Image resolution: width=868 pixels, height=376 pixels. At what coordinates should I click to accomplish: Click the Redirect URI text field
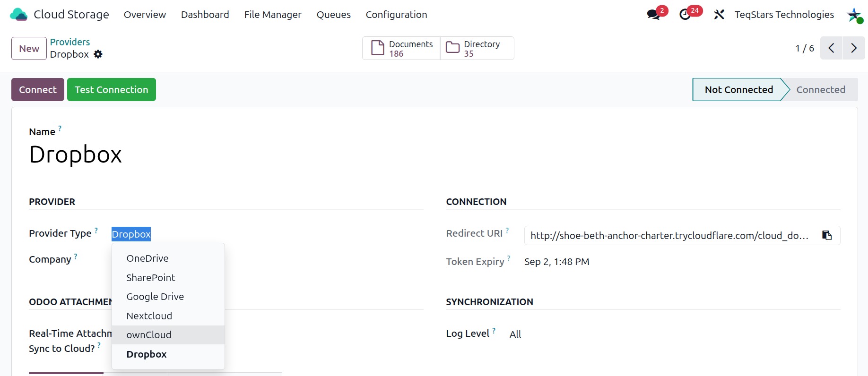pos(669,235)
